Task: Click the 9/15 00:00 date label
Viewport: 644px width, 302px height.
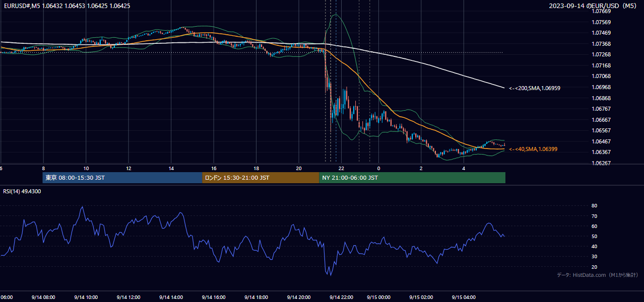Action: pyautogui.click(x=379, y=297)
